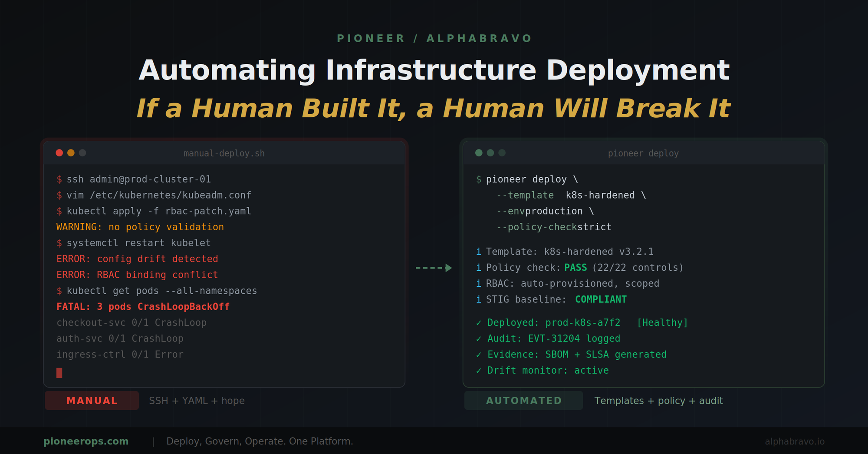The image size is (868, 454).
Task: Click the COMPLIANT status word
Action: (x=601, y=300)
